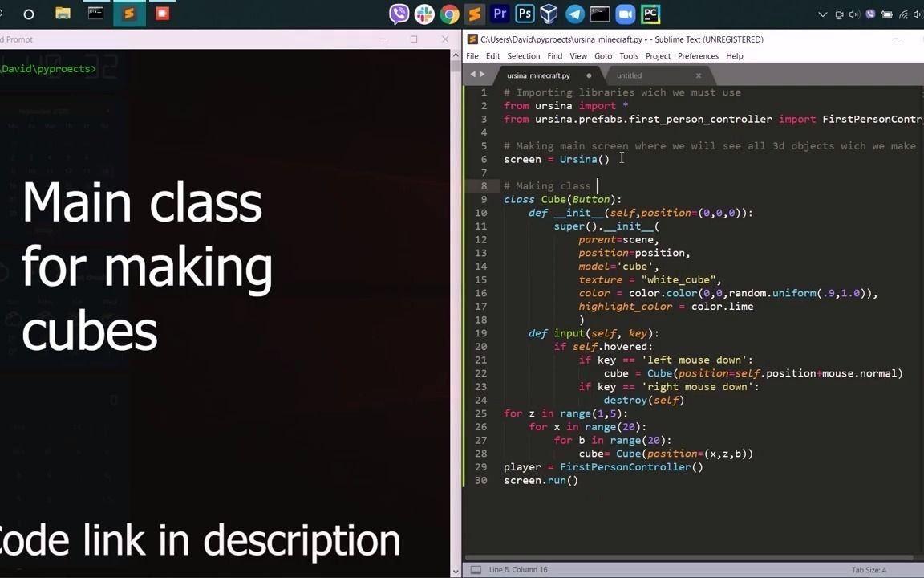
Task: Click 'class Cube(Button):' code line
Action: click(x=562, y=199)
